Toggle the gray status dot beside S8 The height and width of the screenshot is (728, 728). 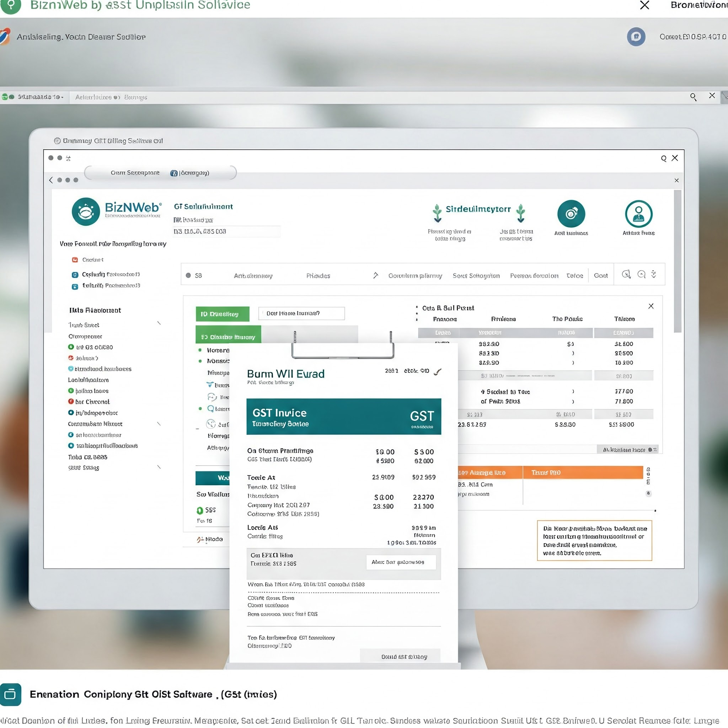(x=189, y=275)
